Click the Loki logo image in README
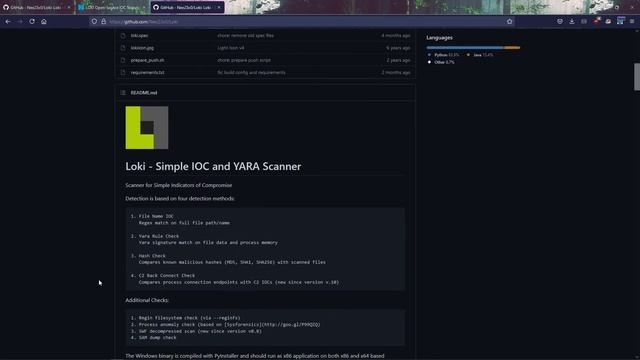Viewport: 640px width, 360px height. coord(147,128)
